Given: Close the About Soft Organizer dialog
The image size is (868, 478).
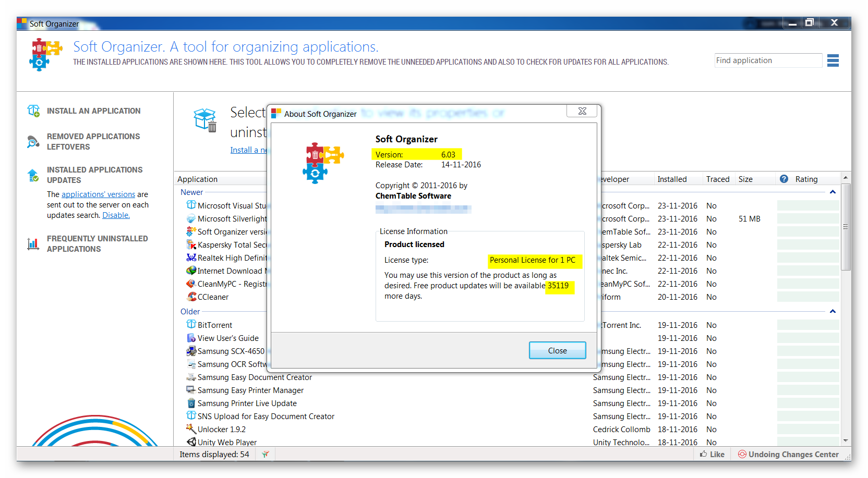Looking at the screenshot, I should (557, 350).
